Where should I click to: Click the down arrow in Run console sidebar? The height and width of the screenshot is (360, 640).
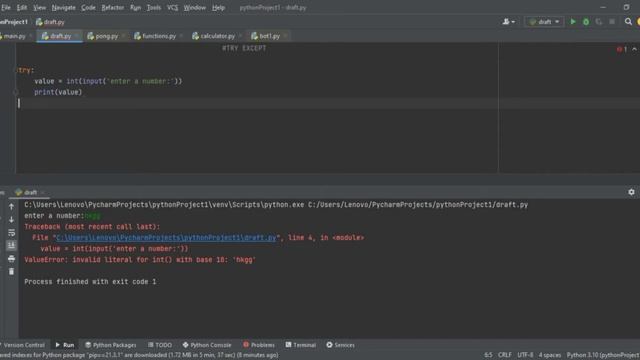(x=11, y=220)
